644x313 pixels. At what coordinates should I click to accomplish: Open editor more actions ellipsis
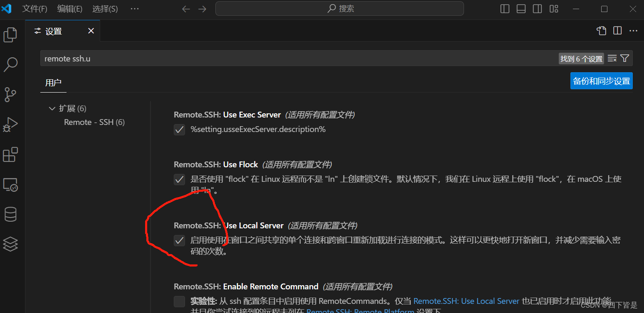(633, 31)
